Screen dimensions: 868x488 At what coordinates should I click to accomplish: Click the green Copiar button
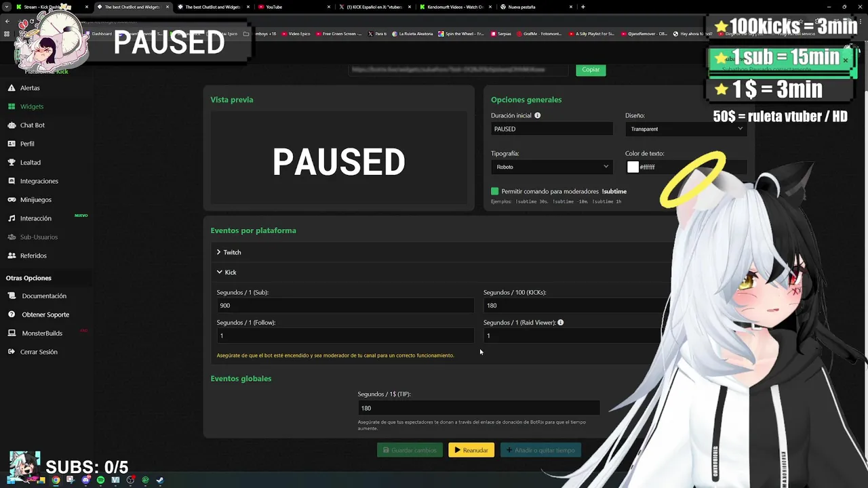tap(591, 69)
